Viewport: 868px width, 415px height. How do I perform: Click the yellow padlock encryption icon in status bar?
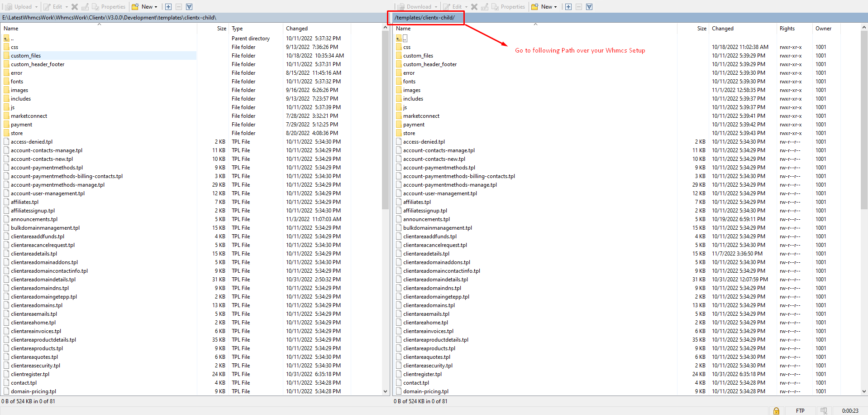coord(776,410)
